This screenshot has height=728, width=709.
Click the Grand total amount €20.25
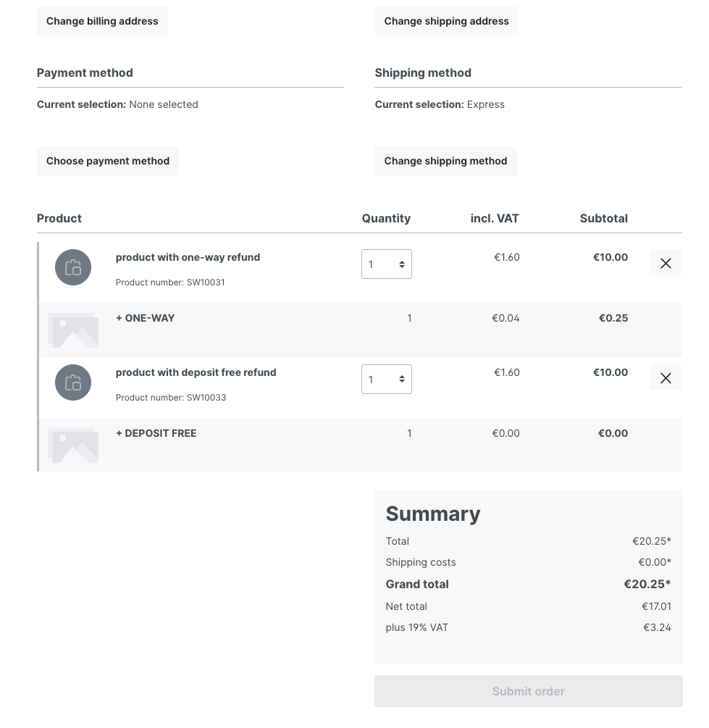pos(647,584)
